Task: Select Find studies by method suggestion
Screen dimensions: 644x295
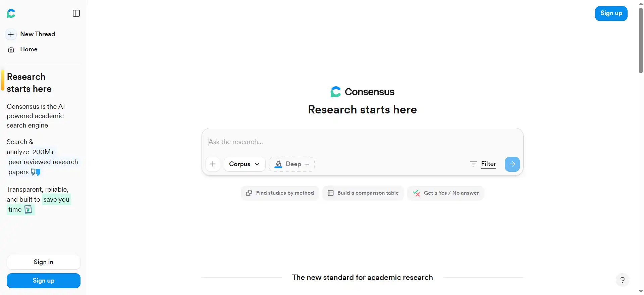Action: pos(280,193)
